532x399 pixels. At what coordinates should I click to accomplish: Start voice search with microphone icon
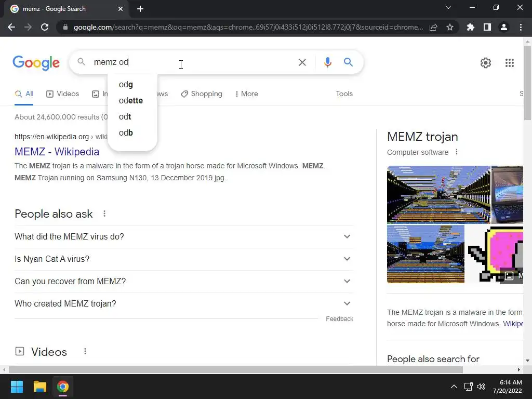(327, 62)
